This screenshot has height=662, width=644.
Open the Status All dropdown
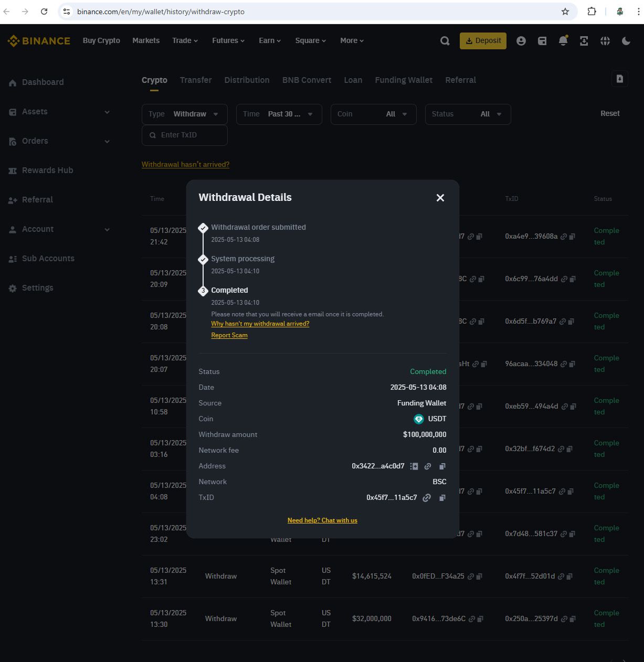[x=468, y=114]
